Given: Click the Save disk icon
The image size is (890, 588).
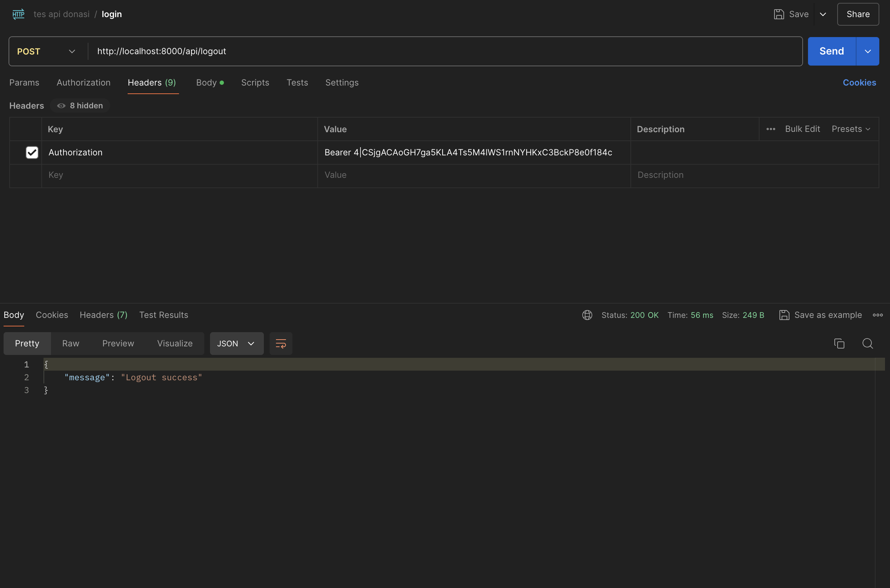Looking at the screenshot, I should click(x=779, y=14).
